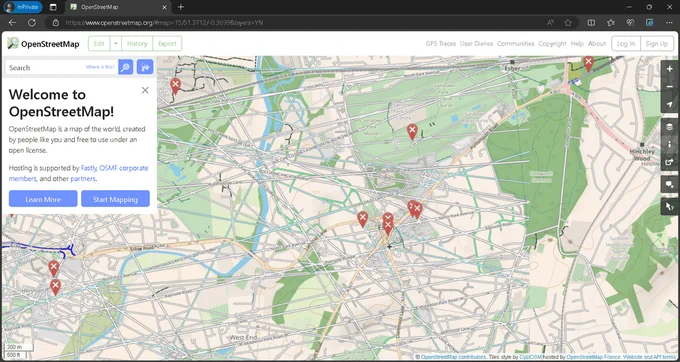Click the Edit button
Image resolution: width=680 pixels, height=362 pixels.
coord(99,43)
